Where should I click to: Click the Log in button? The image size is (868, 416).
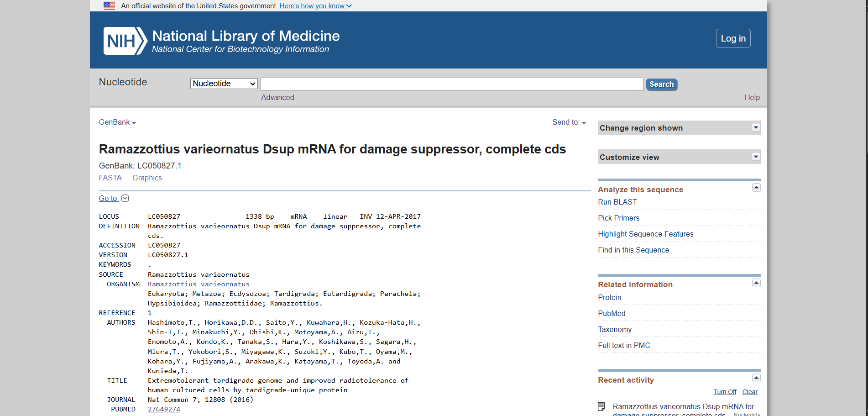click(x=733, y=39)
